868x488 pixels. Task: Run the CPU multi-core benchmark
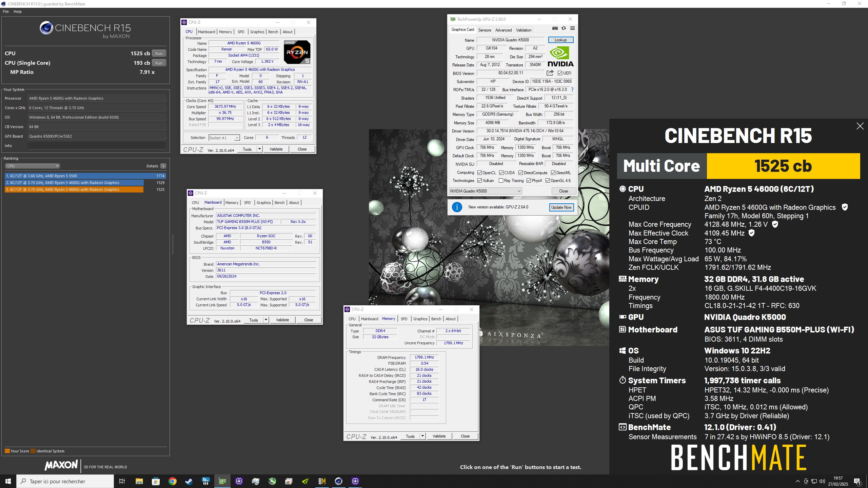159,54
